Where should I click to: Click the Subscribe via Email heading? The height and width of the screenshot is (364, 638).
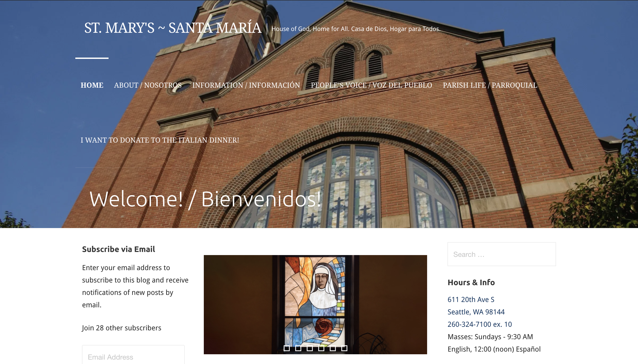(119, 249)
